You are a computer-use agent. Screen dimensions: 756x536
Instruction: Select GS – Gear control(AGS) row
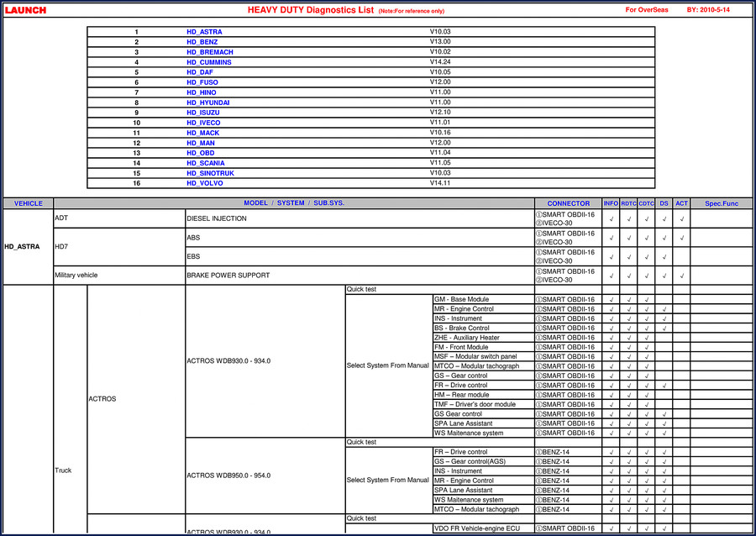[x=484, y=461]
